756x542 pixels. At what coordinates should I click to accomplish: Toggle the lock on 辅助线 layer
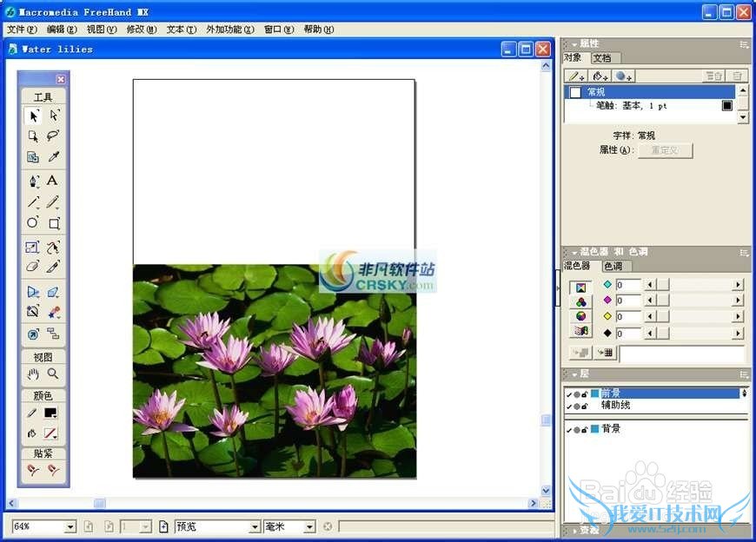pos(584,406)
